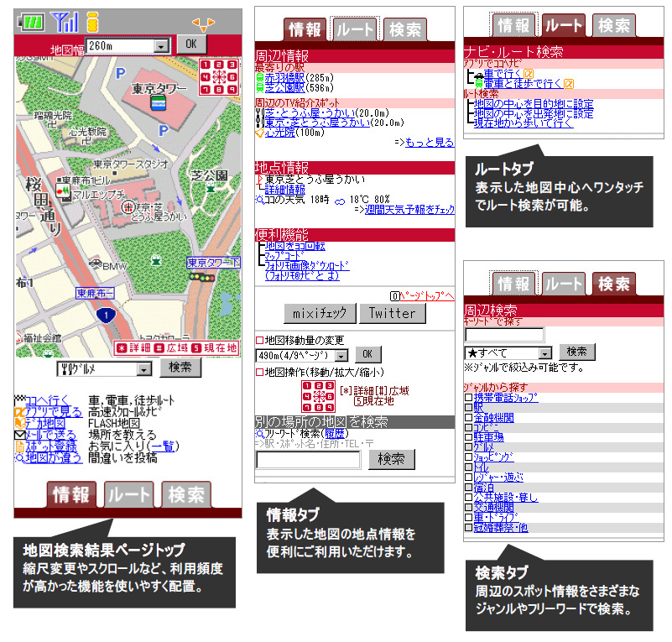
Task: Click 検索 button beside グルメ dropdown
Action: coord(180,368)
